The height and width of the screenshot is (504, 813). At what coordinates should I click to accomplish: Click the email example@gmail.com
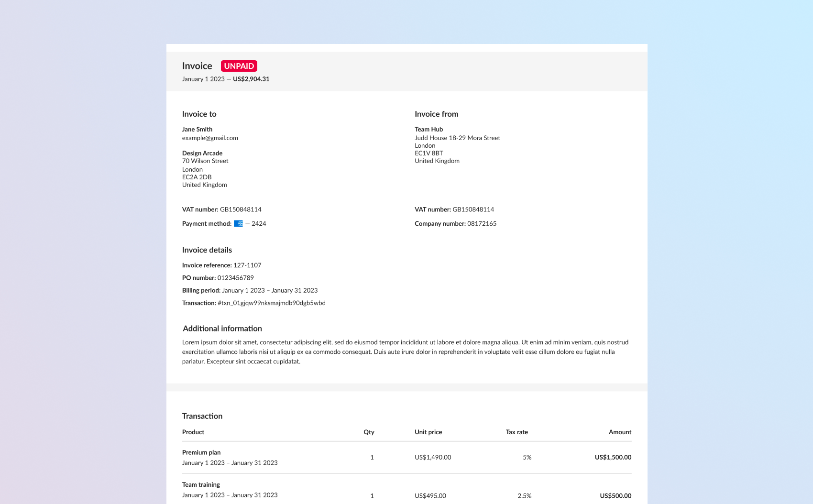(209, 138)
